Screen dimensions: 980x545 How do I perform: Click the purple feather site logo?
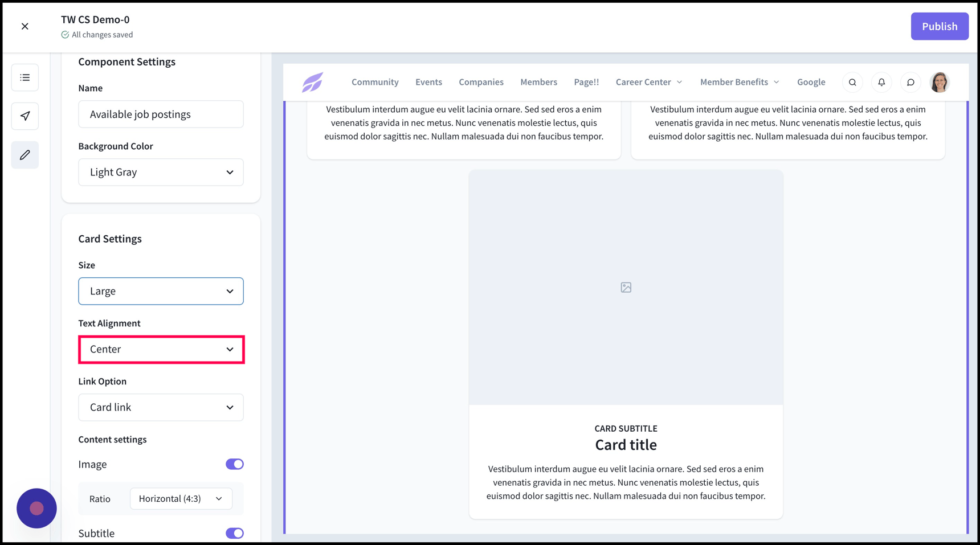tap(313, 82)
